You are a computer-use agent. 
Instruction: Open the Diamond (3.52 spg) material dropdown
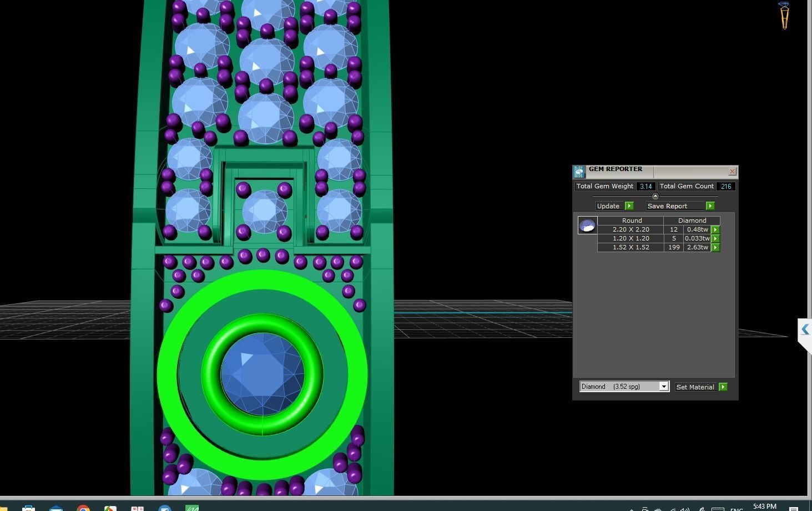click(624, 387)
